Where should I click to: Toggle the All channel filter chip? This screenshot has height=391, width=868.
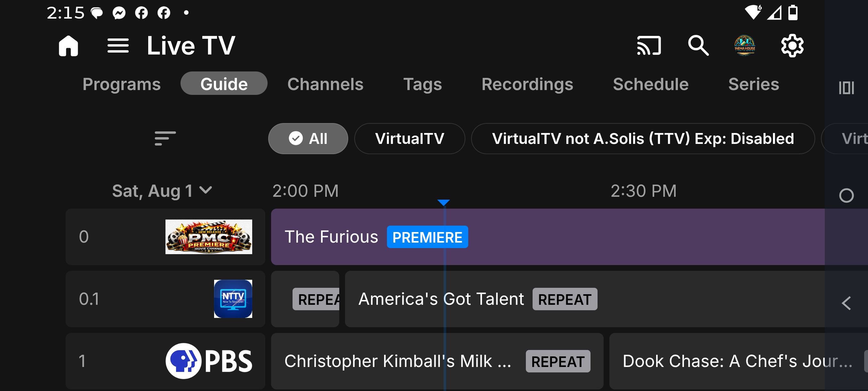[x=308, y=139]
